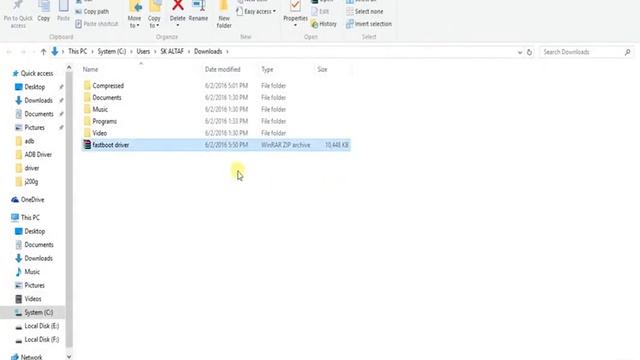This screenshot has height=360, width=640.
Task: Open Pictures under This PC
Action: coord(34,285)
